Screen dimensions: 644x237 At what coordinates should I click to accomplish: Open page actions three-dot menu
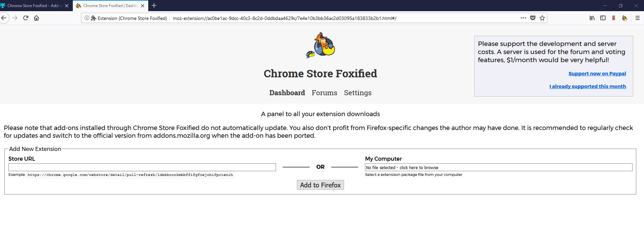pyautogui.click(x=523, y=18)
